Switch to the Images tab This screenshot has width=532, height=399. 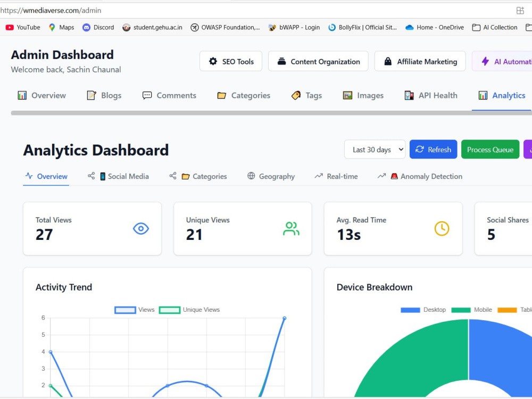coord(363,96)
